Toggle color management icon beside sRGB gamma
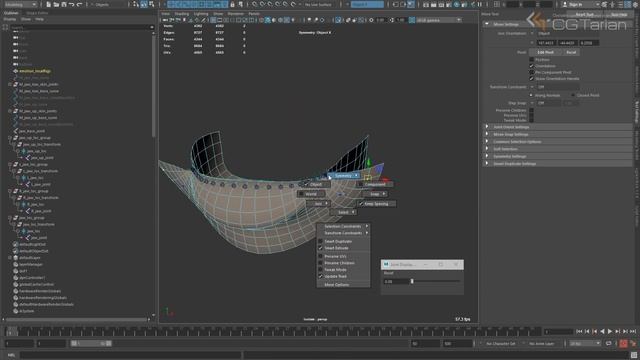 pos(412,20)
